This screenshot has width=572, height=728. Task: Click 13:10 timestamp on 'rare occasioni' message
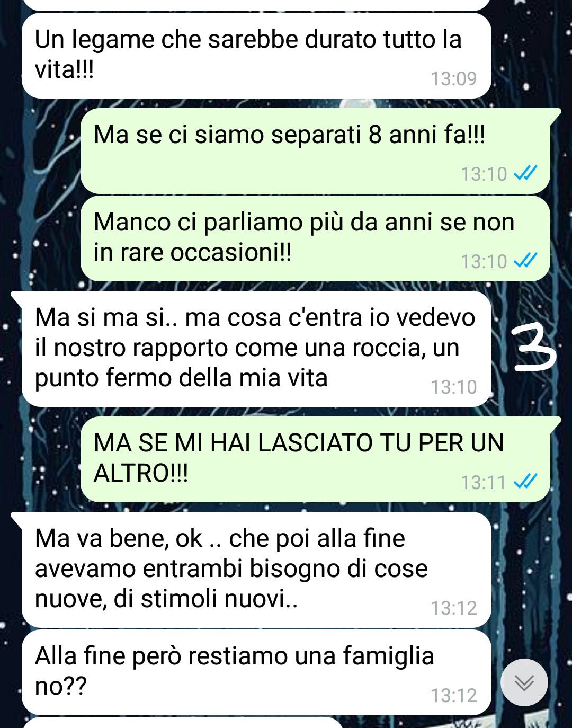pyautogui.click(x=484, y=262)
